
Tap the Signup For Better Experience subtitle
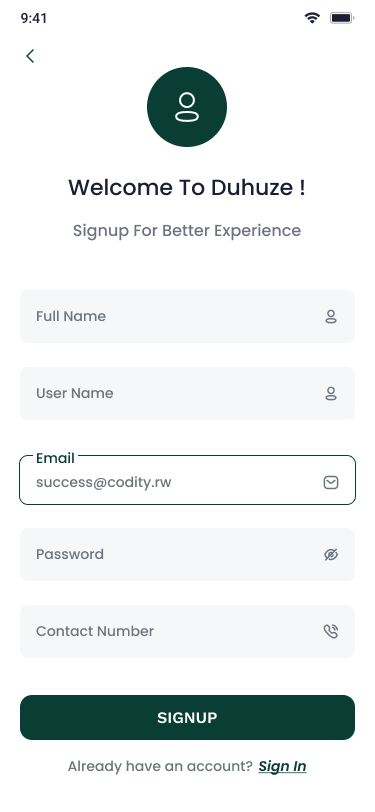[187, 230]
